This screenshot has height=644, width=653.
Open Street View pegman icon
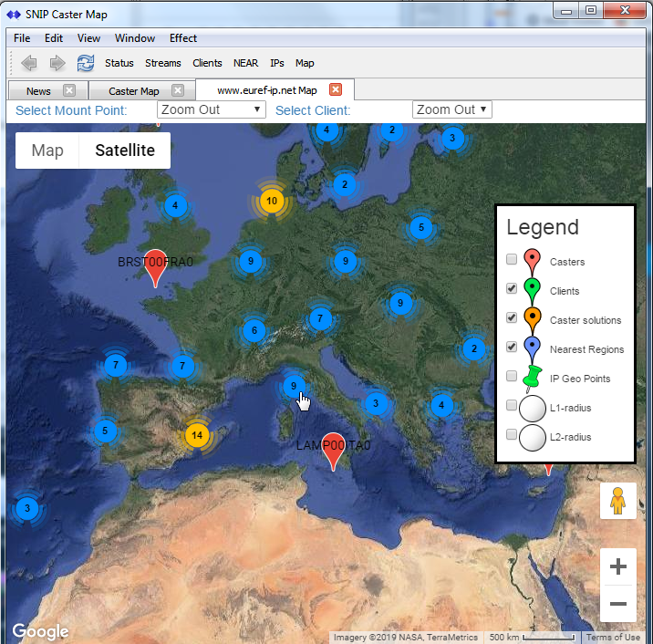click(x=617, y=501)
